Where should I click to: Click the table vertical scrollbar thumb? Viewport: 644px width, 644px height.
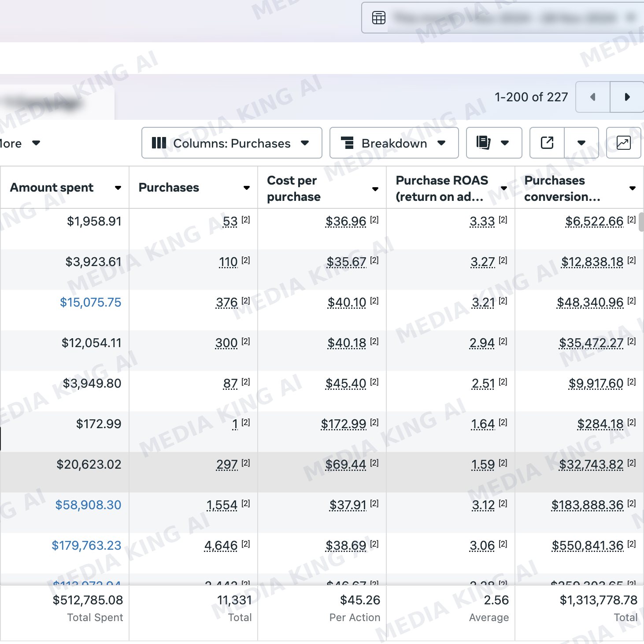pyautogui.click(x=641, y=222)
